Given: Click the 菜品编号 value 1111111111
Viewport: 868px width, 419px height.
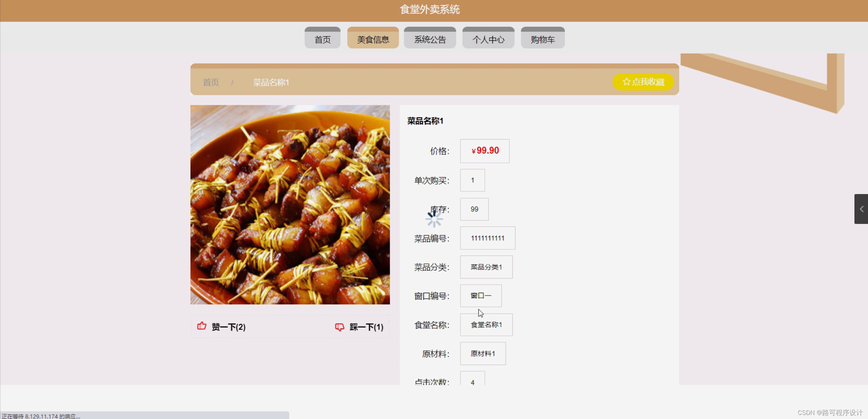Looking at the screenshot, I should click(487, 238).
